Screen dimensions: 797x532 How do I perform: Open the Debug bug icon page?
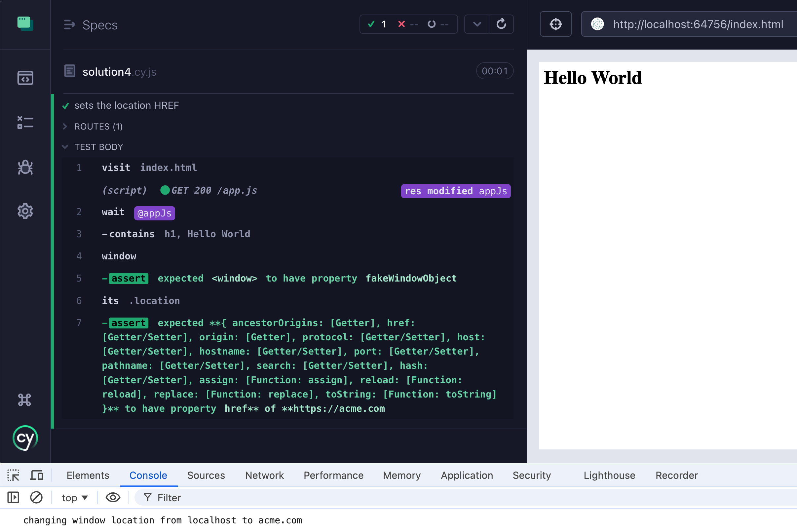coord(25,167)
